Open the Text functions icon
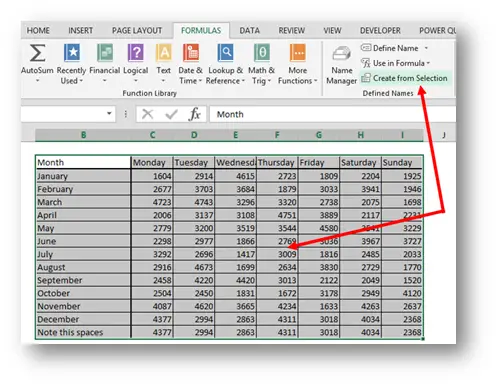Image resolution: width=498 pixels, height=386 pixels. pyautogui.click(x=164, y=53)
